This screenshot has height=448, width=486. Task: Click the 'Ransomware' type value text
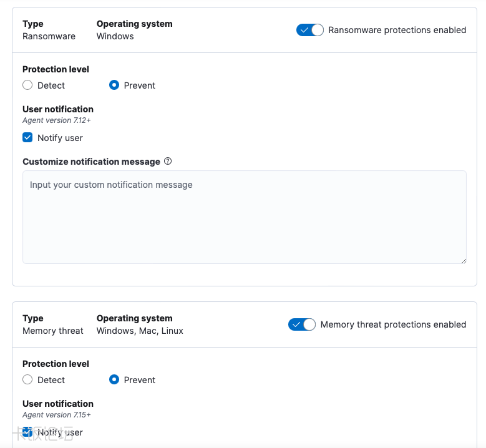(x=49, y=36)
